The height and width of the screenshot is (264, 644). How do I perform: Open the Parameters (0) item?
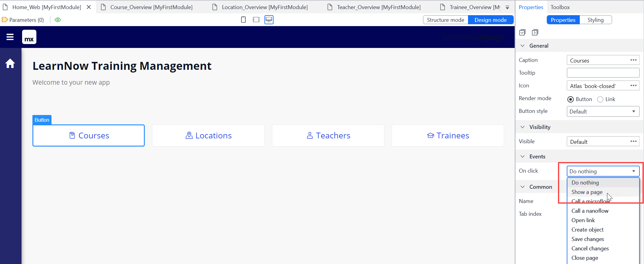pyautogui.click(x=23, y=20)
